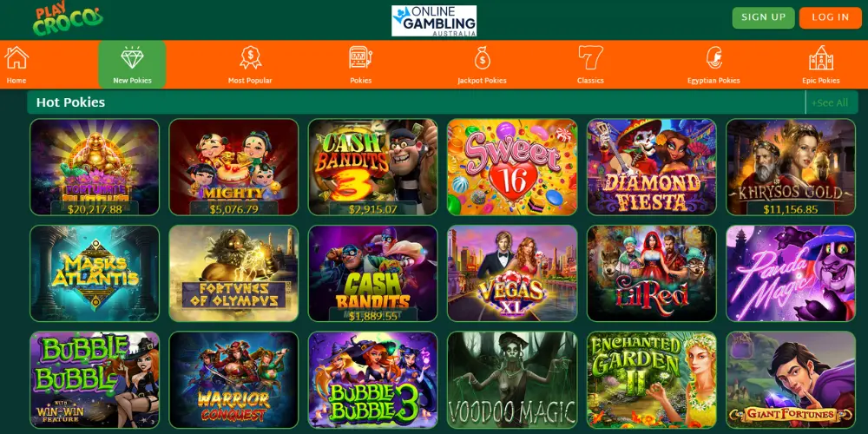Image resolution: width=868 pixels, height=434 pixels.
Task: Launch the Voodoo Magic game
Action: click(512, 380)
